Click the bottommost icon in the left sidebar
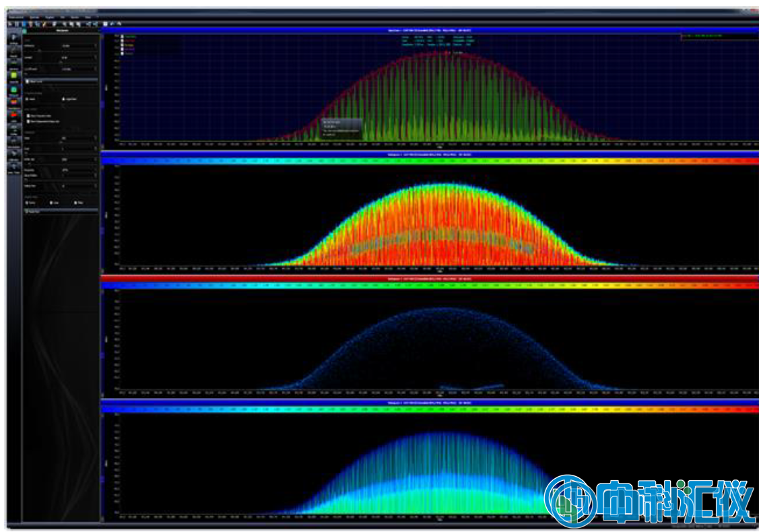The height and width of the screenshot is (532, 759). click(14, 166)
